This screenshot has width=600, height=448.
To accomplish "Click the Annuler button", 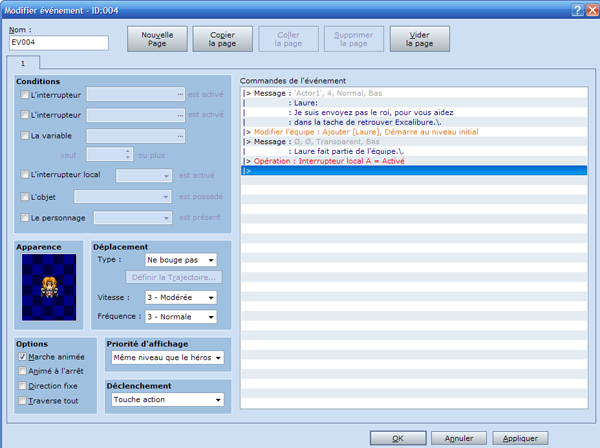I will pos(459,438).
